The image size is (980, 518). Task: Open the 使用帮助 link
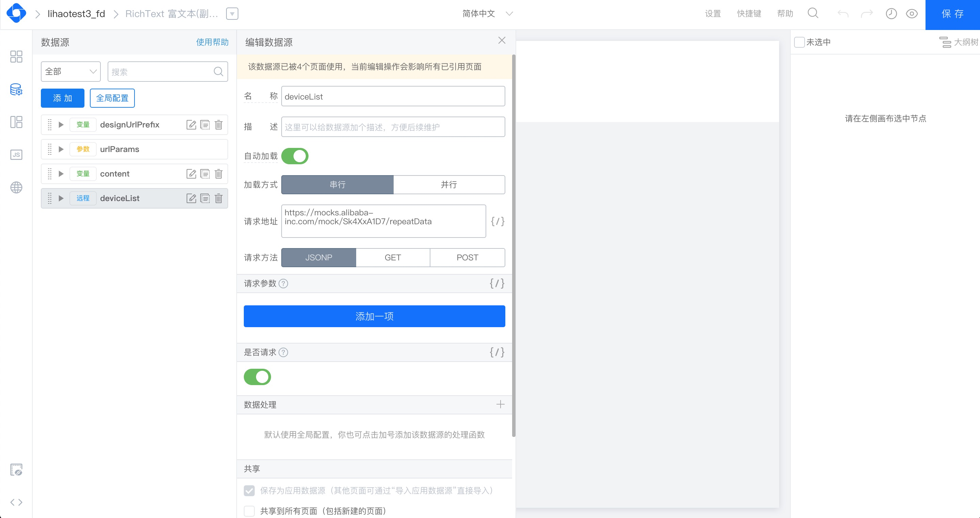[212, 42]
